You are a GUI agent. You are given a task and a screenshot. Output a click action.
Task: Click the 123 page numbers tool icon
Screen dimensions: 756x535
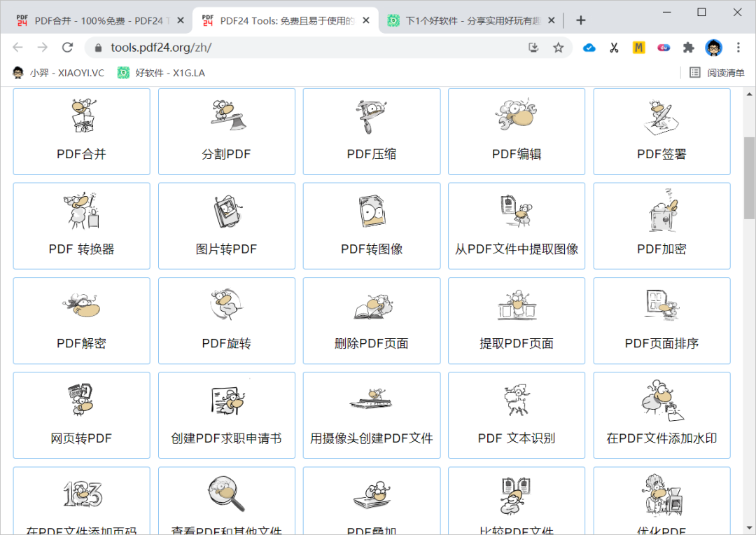(83, 494)
